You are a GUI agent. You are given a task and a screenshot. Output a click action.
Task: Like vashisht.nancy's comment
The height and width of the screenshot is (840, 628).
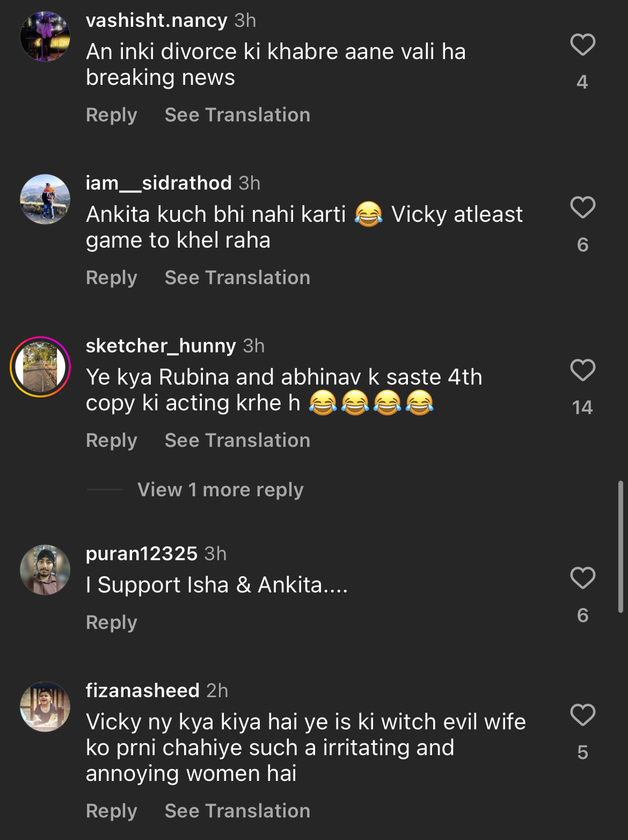coord(582,45)
